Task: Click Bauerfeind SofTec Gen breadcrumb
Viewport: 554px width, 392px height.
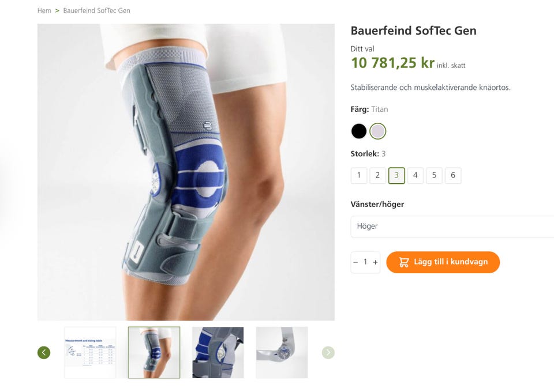Action: coord(96,10)
